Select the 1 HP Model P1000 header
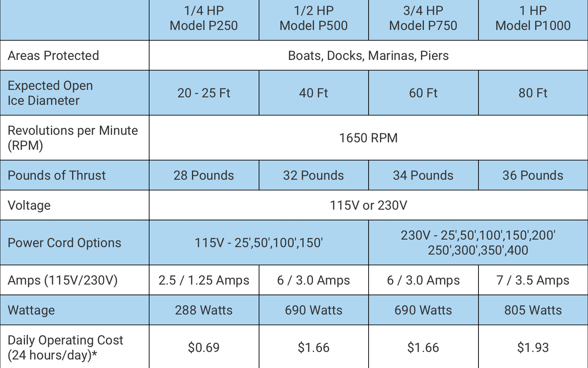The width and height of the screenshot is (588, 368). click(x=533, y=18)
